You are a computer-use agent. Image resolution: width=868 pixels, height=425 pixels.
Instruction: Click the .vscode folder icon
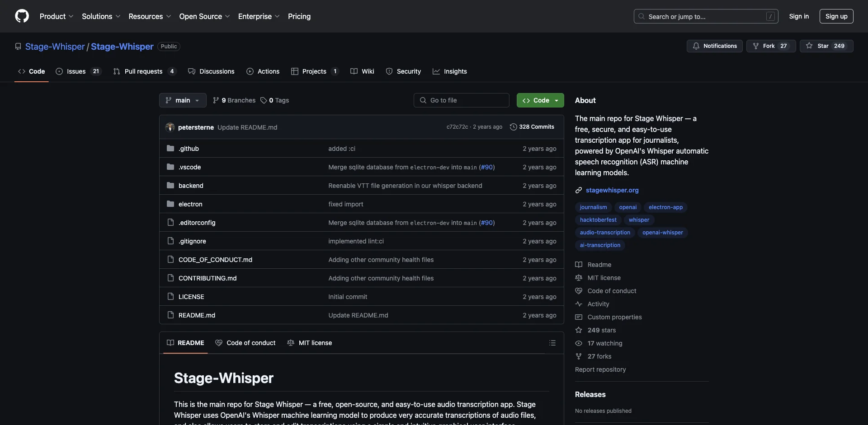pos(170,167)
